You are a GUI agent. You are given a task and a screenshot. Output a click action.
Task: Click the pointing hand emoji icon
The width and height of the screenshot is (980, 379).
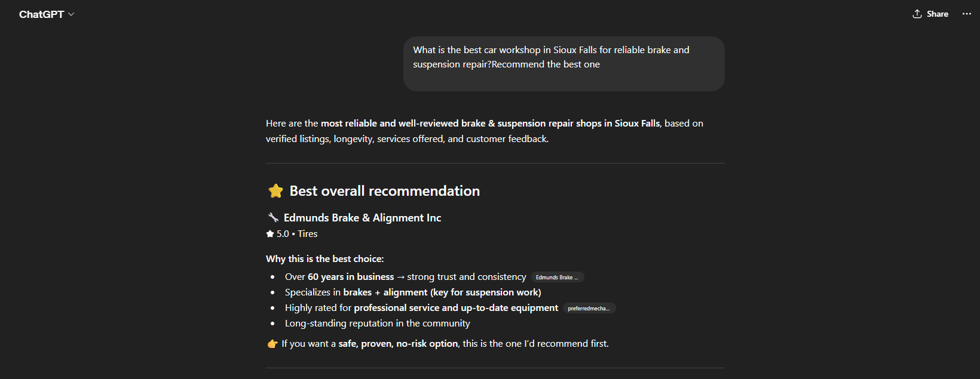pyautogui.click(x=272, y=344)
